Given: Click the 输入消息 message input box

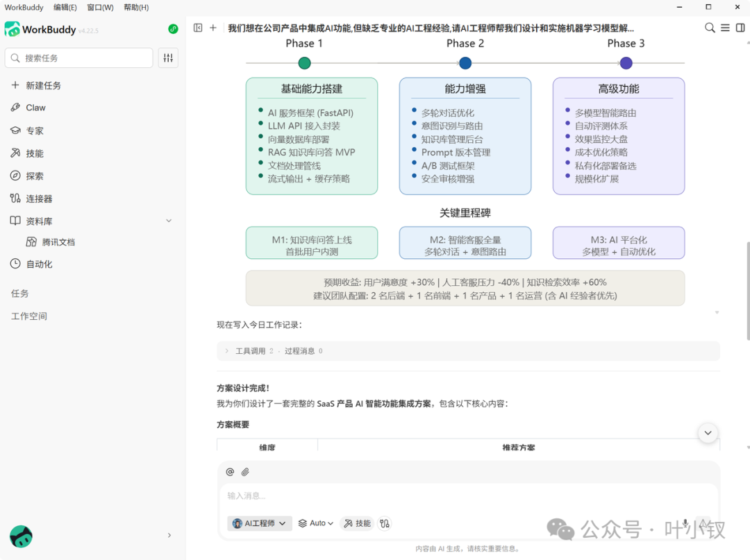Looking at the screenshot, I should (469, 496).
